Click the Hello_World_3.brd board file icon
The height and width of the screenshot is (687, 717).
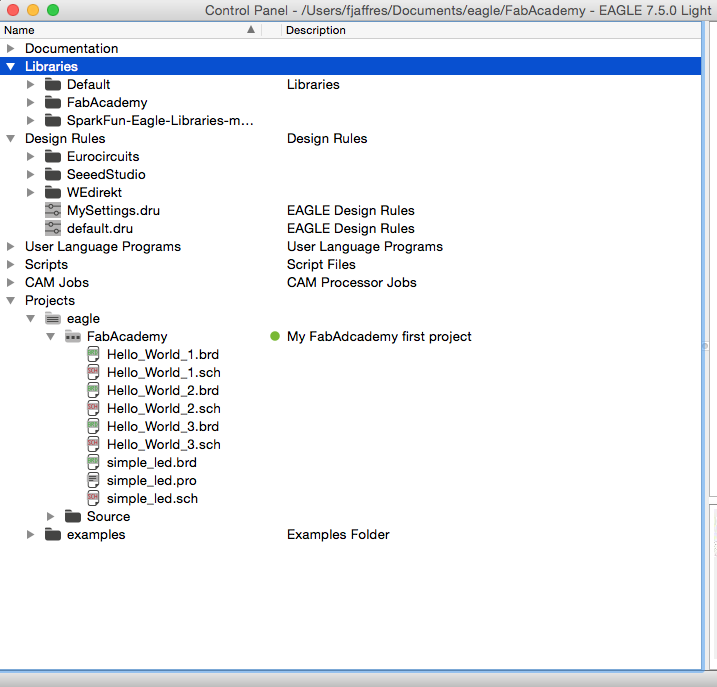pos(93,426)
